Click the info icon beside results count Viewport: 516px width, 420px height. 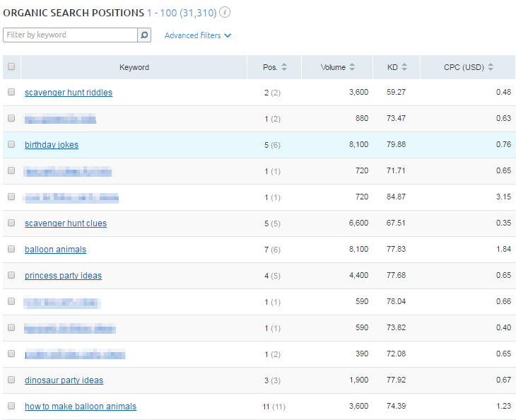click(224, 13)
